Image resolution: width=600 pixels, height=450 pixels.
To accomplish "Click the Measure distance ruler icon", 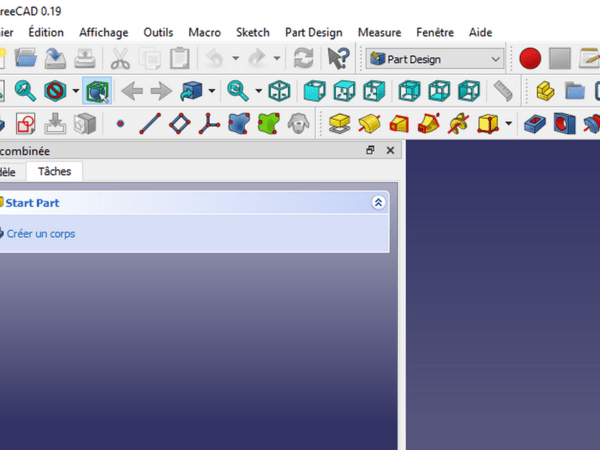I will (503, 92).
